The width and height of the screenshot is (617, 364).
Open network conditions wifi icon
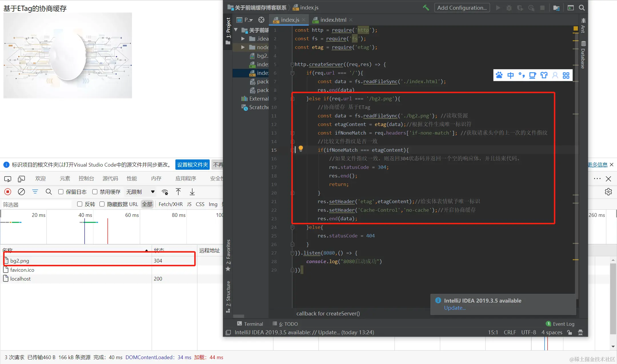(x=165, y=192)
